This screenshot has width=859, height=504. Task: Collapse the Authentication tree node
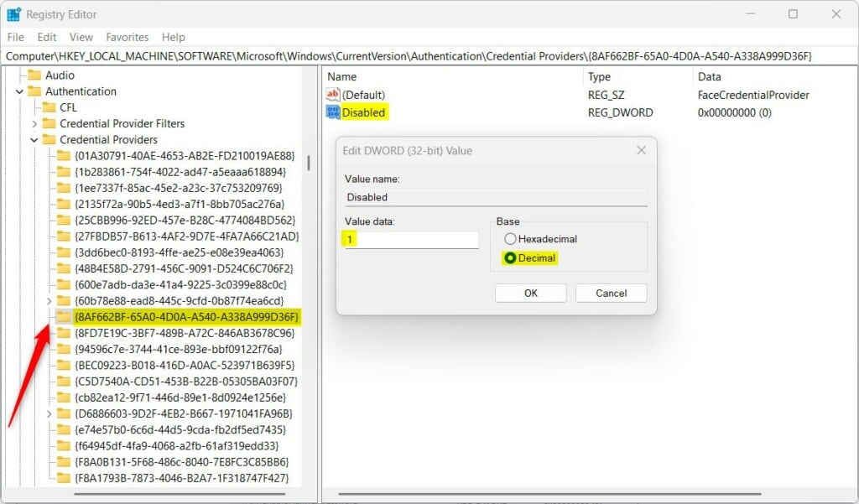tap(20, 91)
